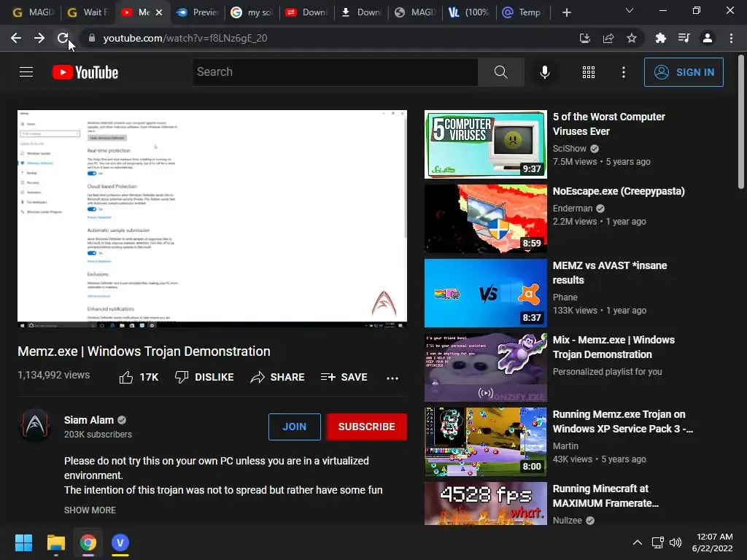Switch to the my sol Google tab
The height and width of the screenshot is (560, 747).
[252, 12]
